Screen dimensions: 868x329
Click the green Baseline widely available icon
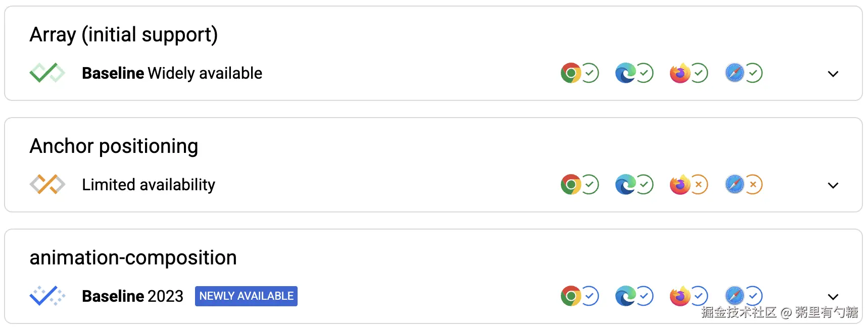[47, 73]
